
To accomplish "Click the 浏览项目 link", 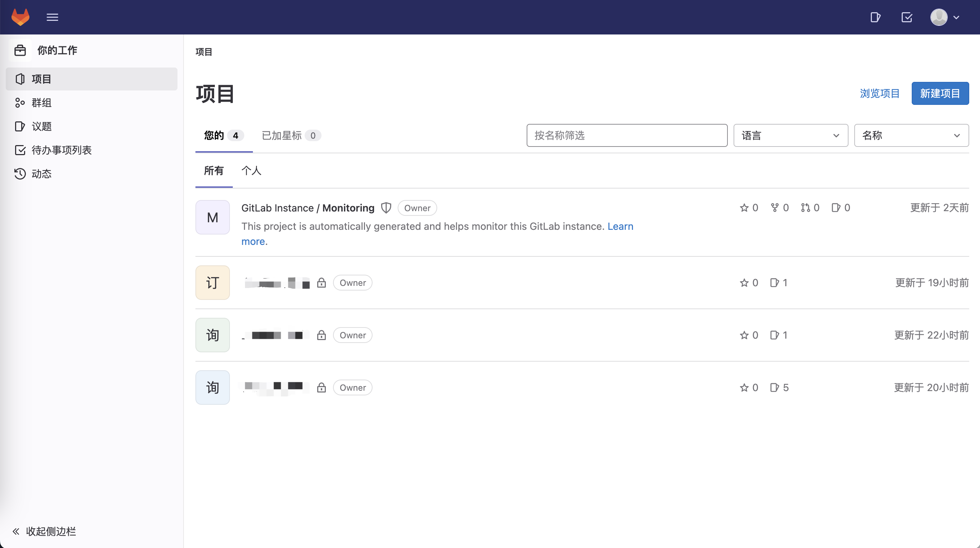I will pyautogui.click(x=879, y=93).
